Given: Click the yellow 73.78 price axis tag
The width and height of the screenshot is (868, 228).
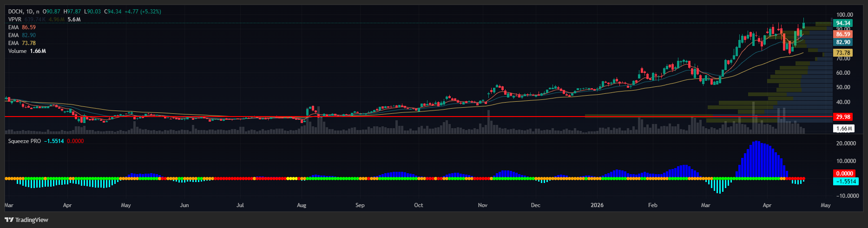Looking at the screenshot, I should (x=843, y=53).
